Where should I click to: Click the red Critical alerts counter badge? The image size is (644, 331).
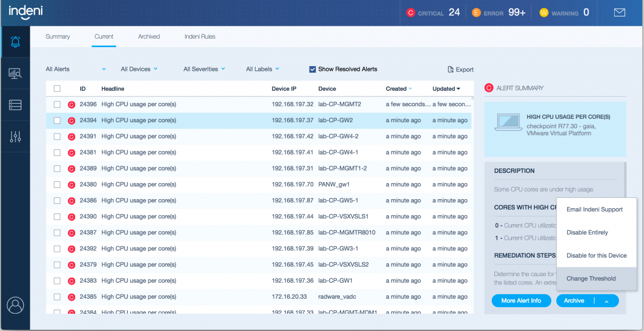point(410,13)
